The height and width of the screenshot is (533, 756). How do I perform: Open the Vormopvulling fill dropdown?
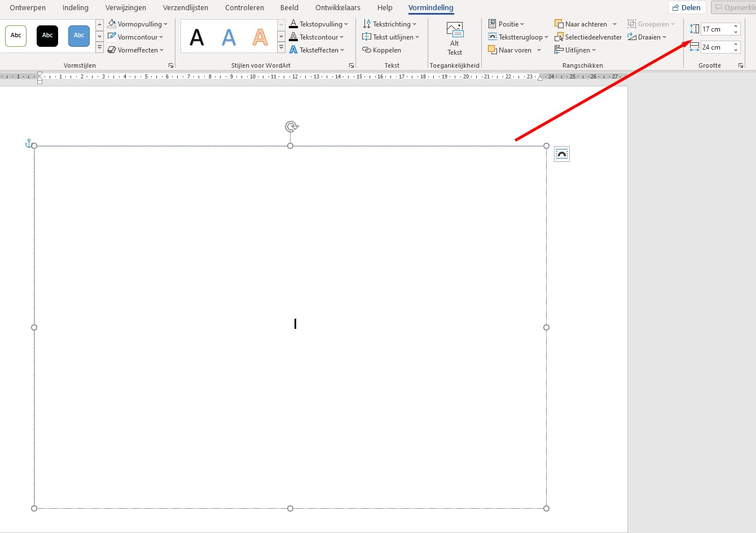pos(138,24)
